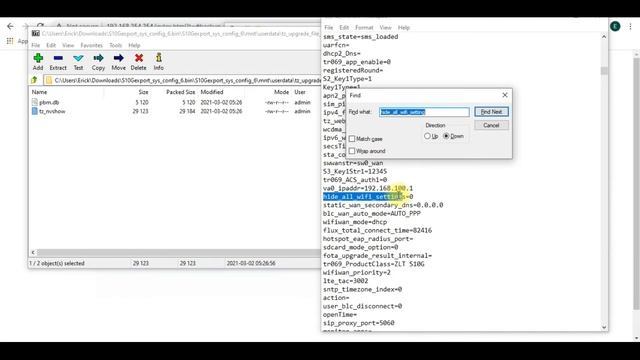This screenshot has height=360, width=640.
Task: Close the Find dialog
Action: tap(505, 95)
